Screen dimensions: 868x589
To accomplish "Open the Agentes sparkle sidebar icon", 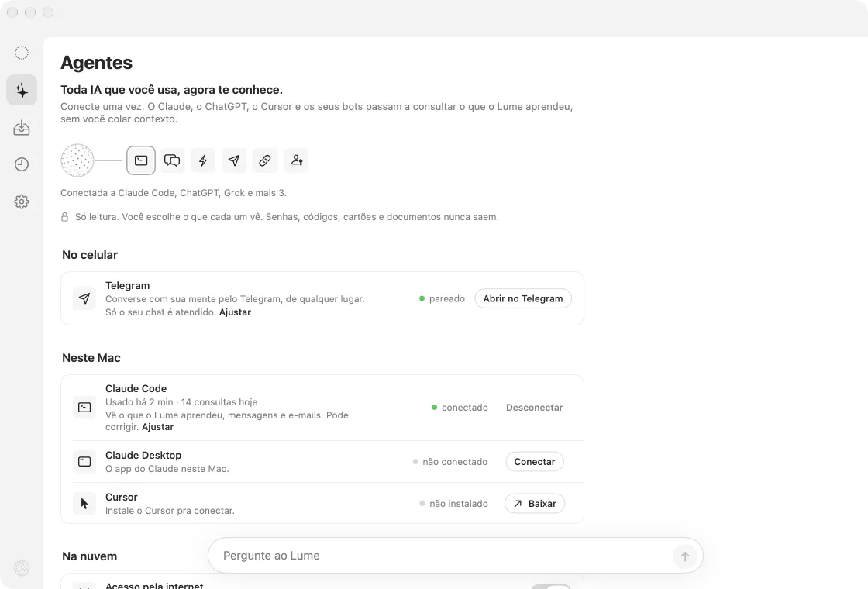I will (22, 90).
